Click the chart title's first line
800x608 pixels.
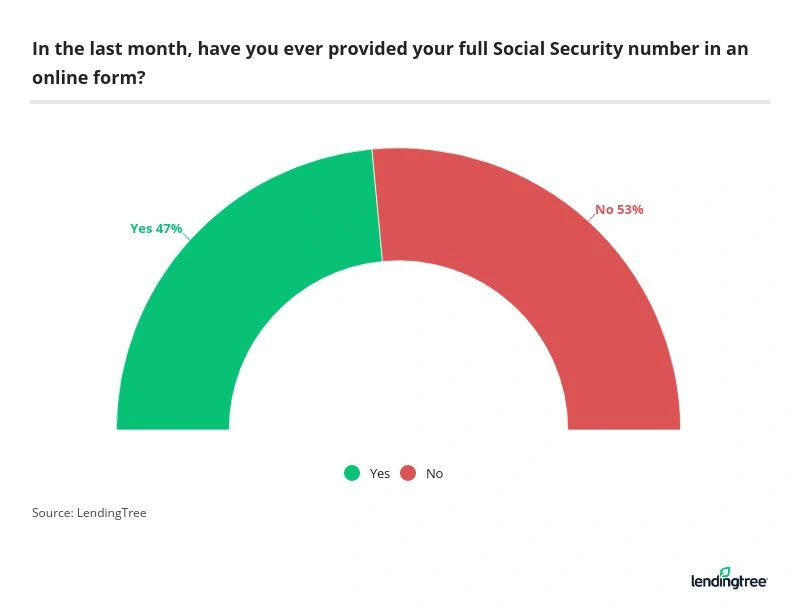tap(390, 49)
